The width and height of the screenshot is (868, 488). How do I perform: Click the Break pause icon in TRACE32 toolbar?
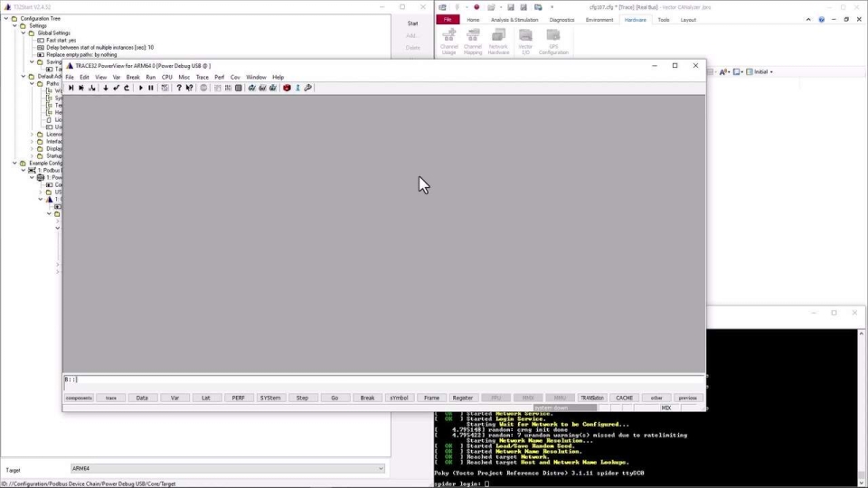click(x=151, y=88)
